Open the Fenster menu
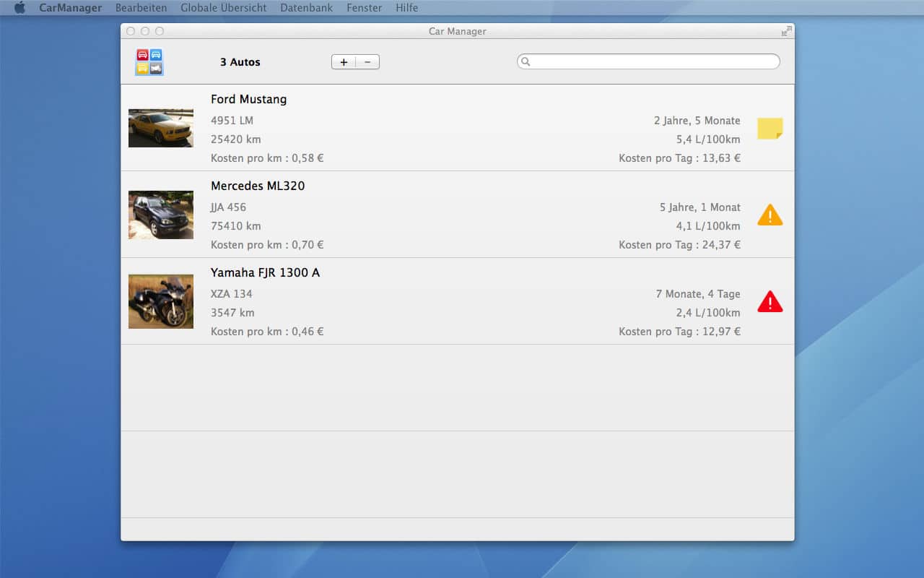This screenshot has height=578, width=924. coord(364,8)
